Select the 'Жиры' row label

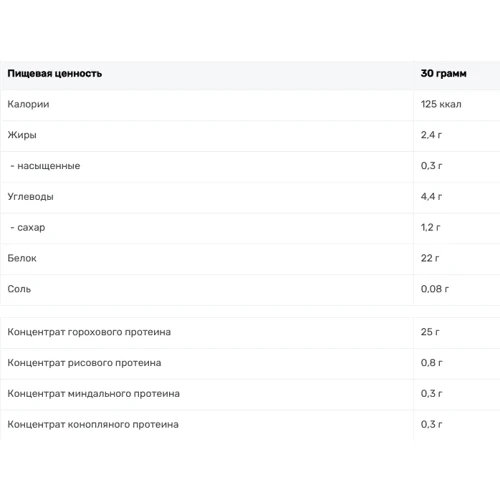22,135
